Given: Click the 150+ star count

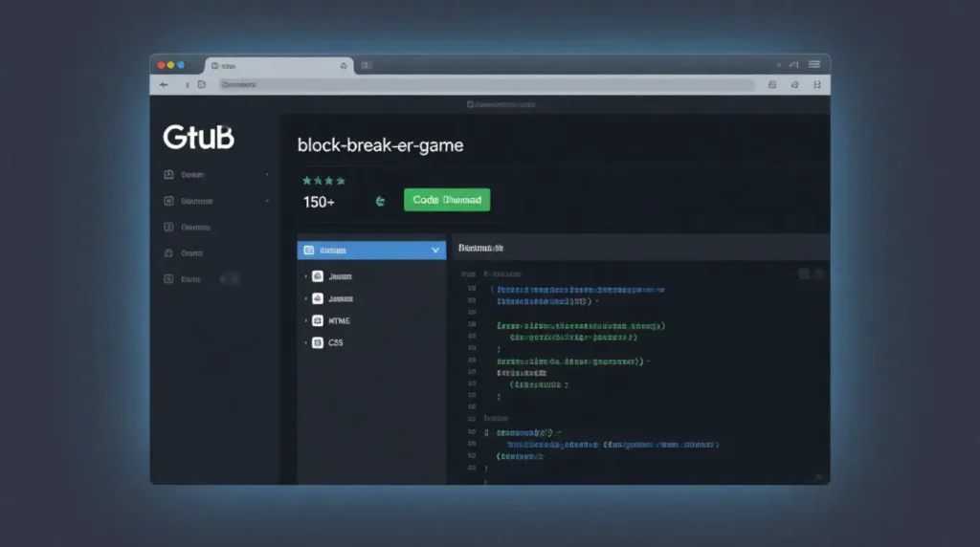Looking at the screenshot, I should (x=319, y=203).
